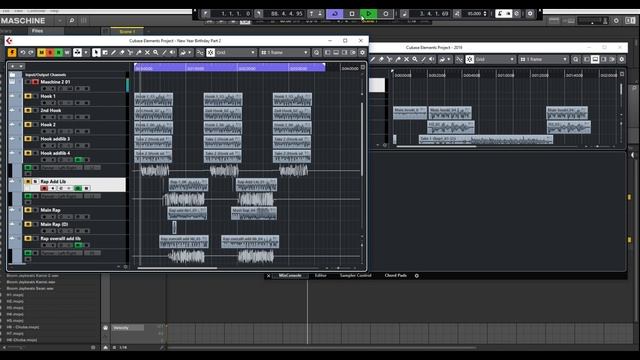Toggle global Mute M button
Image resolution: width=640 pixels, height=360 pixels.
click(x=41, y=53)
